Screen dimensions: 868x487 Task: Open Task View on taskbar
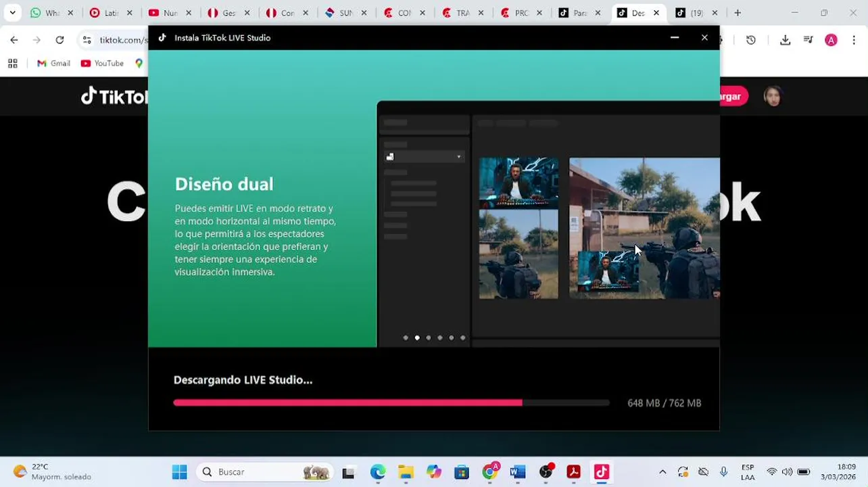tap(348, 472)
